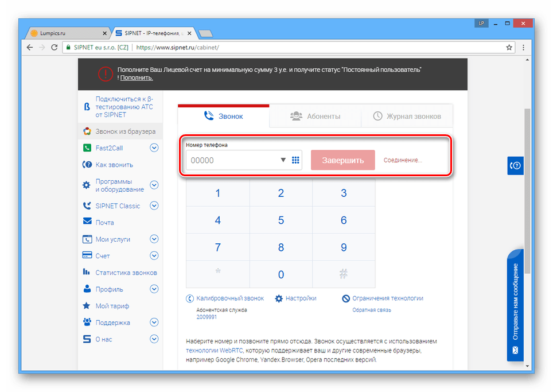
Task: Expand the Мои услуги menu chevron
Action: pyautogui.click(x=154, y=239)
